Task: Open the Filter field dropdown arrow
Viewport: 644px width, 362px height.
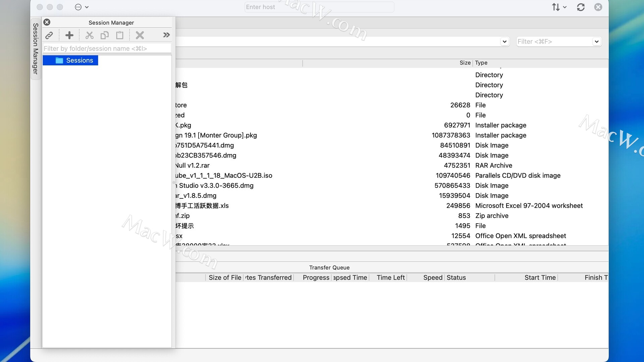Action: [x=596, y=42]
